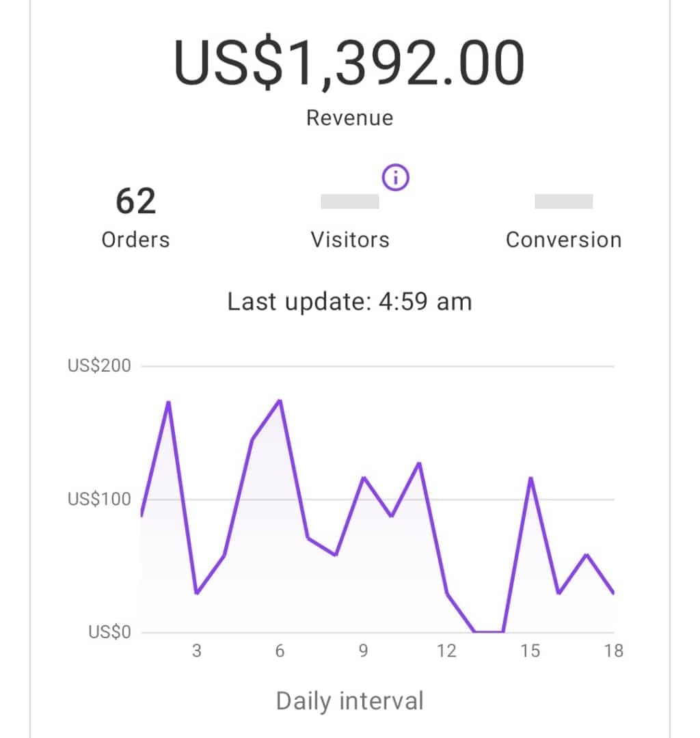
Task: Tap the Revenue label
Action: [350, 118]
